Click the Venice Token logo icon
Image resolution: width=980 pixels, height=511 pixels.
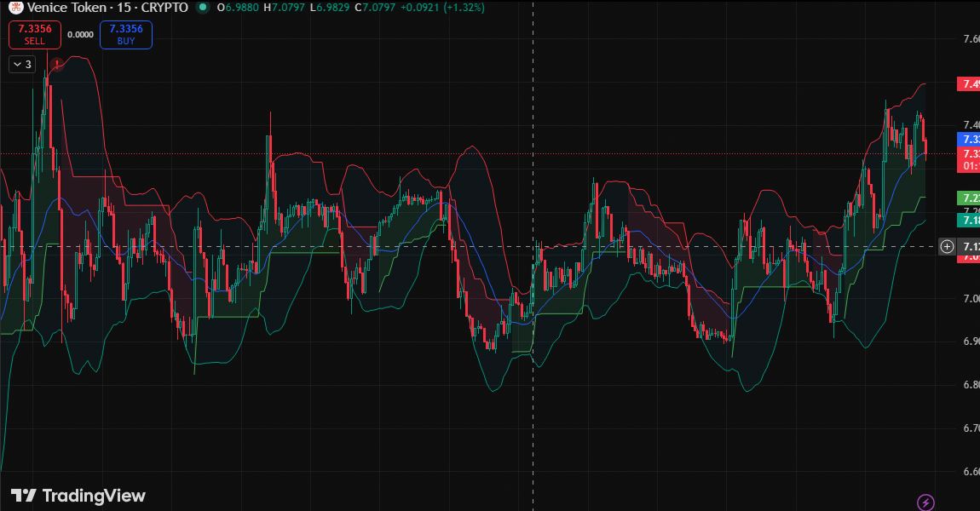tap(15, 8)
